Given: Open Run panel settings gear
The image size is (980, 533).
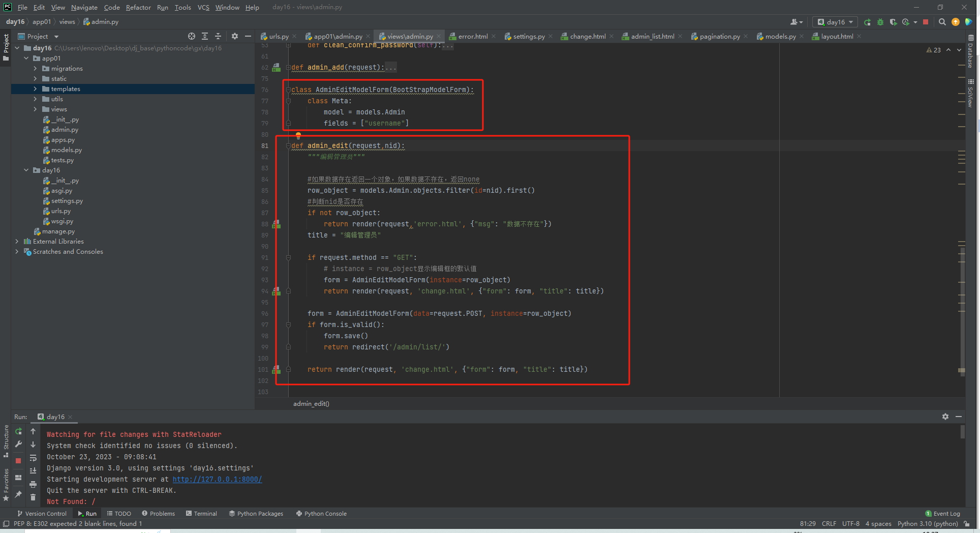Looking at the screenshot, I should 945,417.
